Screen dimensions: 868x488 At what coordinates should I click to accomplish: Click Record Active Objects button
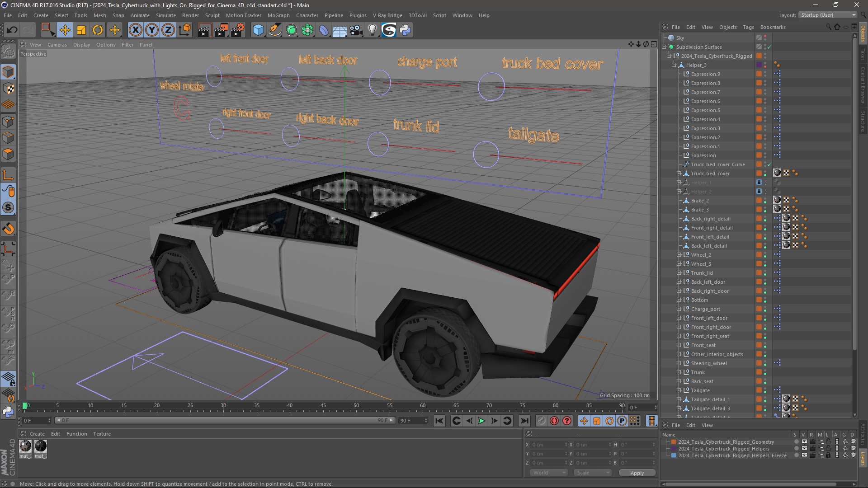click(x=542, y=421)
